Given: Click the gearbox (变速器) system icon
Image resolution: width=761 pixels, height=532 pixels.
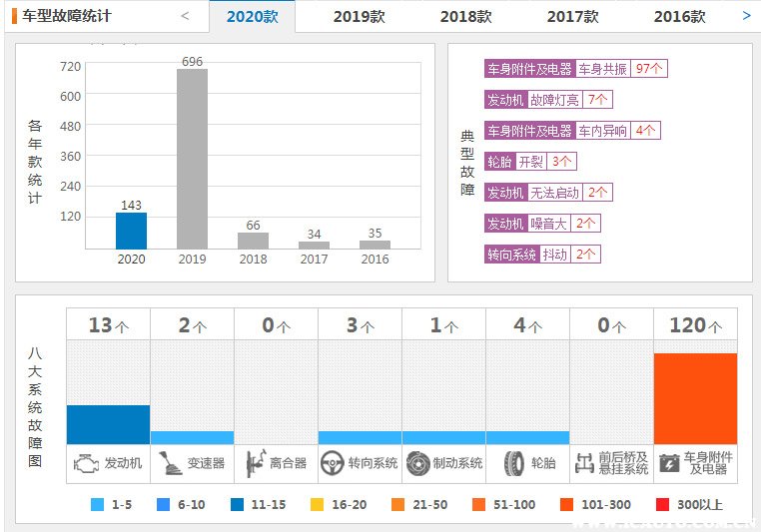Looking at the screenshot, I should pyautogui.click(x=168, y=463).
